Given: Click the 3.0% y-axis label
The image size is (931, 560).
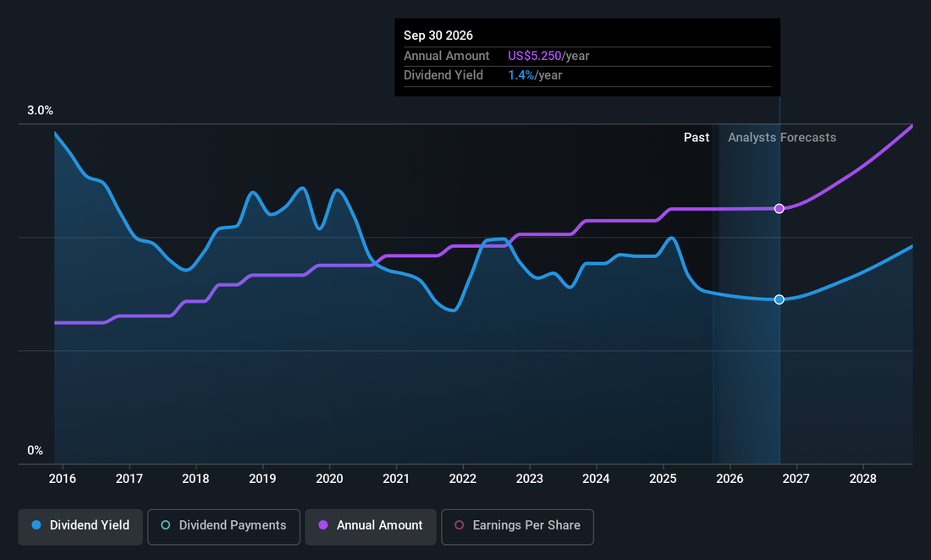Looking at the screenshot, I should 40,111.
